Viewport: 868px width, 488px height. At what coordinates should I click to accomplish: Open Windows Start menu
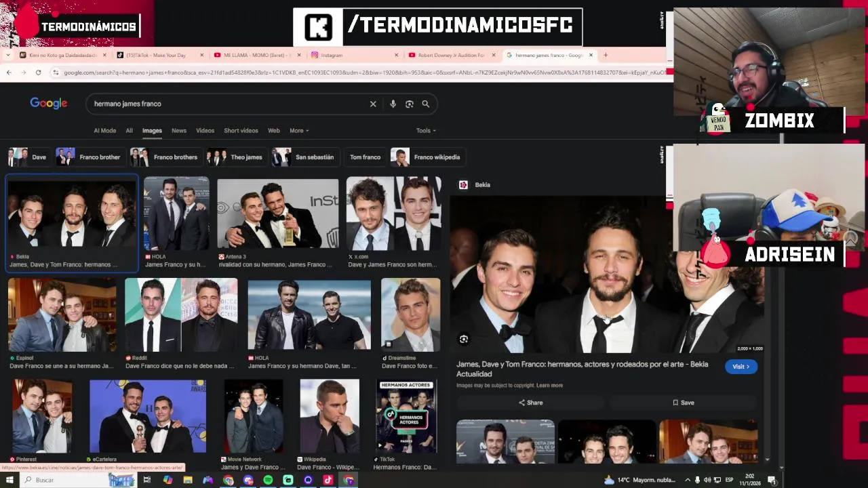click(x=9, y=480)
